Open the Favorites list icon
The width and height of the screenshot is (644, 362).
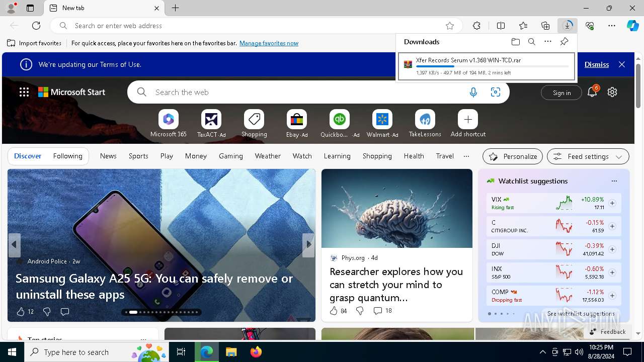point(523,26)
